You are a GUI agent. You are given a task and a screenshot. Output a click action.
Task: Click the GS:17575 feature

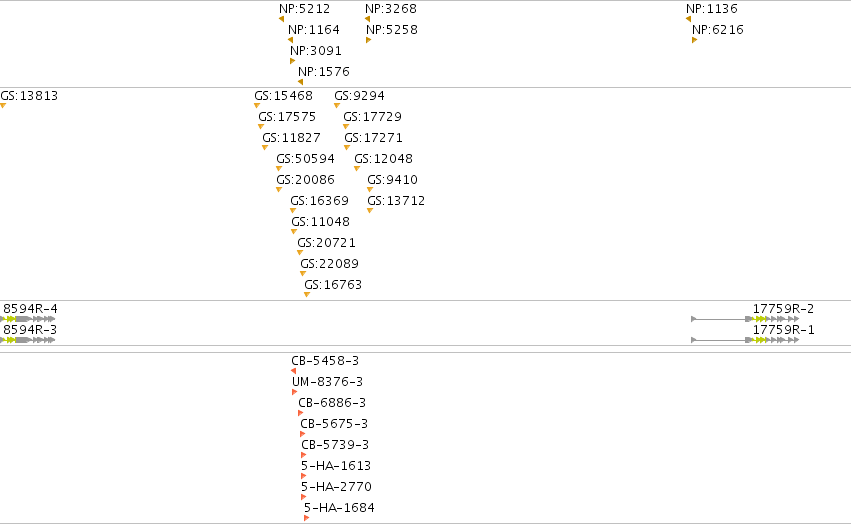click(x=287, y=117)
